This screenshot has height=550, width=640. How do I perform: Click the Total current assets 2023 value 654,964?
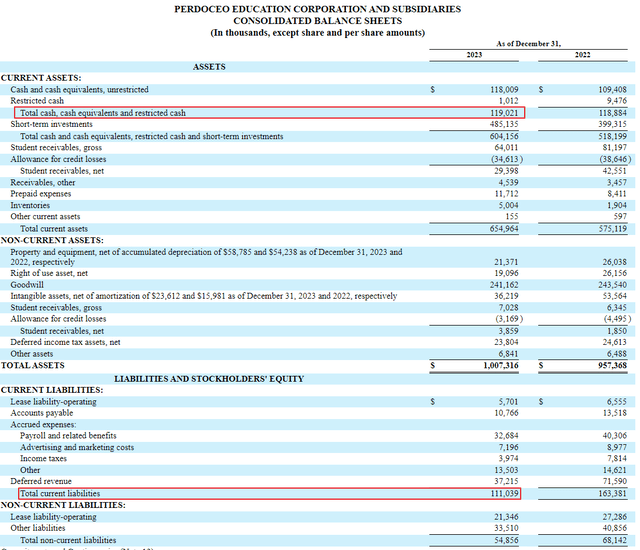(504, 228)
